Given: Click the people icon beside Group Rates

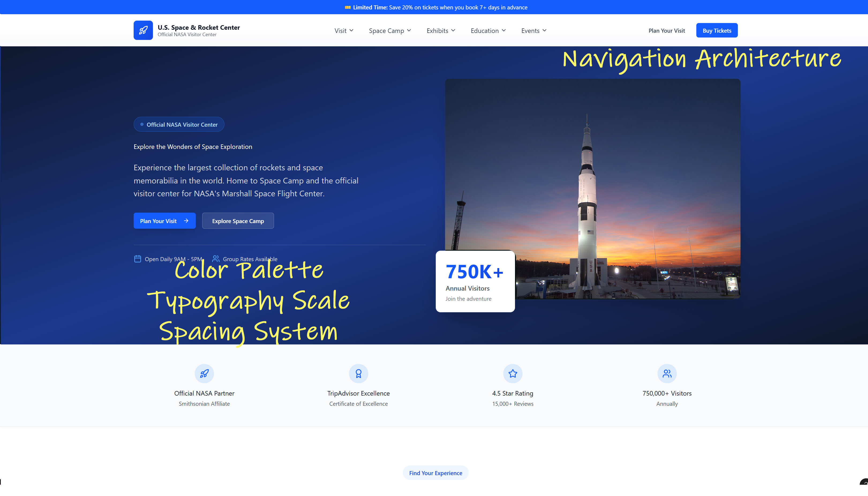Looking at the screenshot, I should (x=216, y=259).
